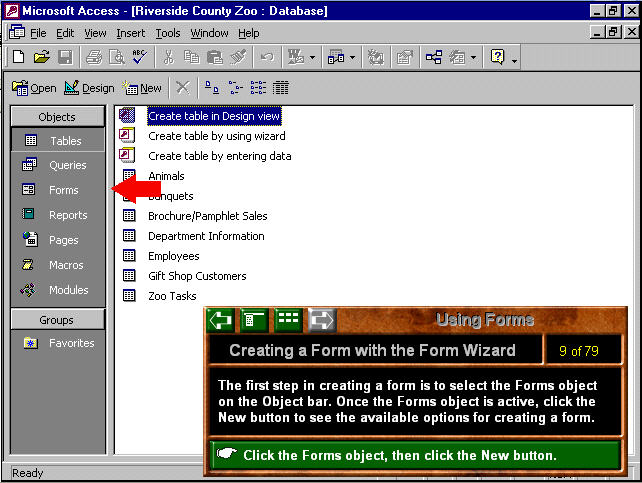Open the Favorites group
This screenshot has height=483, width=642.
pyautogui.click(x=57, y=343)
